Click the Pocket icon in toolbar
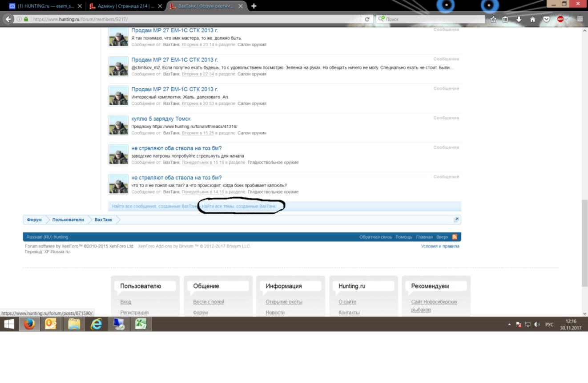588x383 pixels. [547, 19]
